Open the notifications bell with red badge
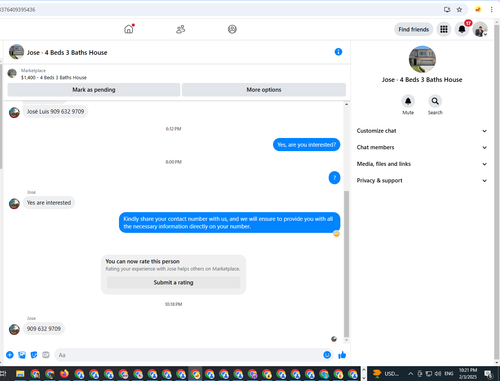Screen dimensions: 500x381 462,29
